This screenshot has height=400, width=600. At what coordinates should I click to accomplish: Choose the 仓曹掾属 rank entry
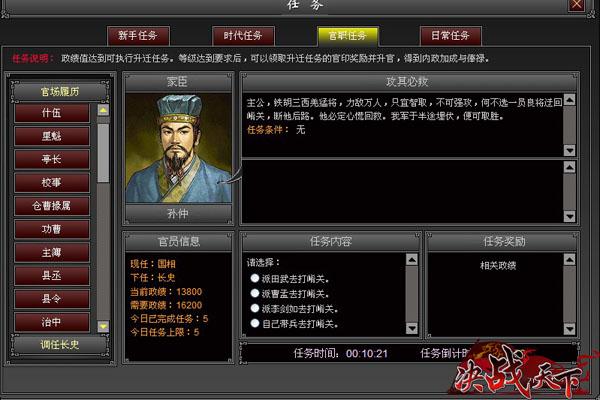[52, 206]
